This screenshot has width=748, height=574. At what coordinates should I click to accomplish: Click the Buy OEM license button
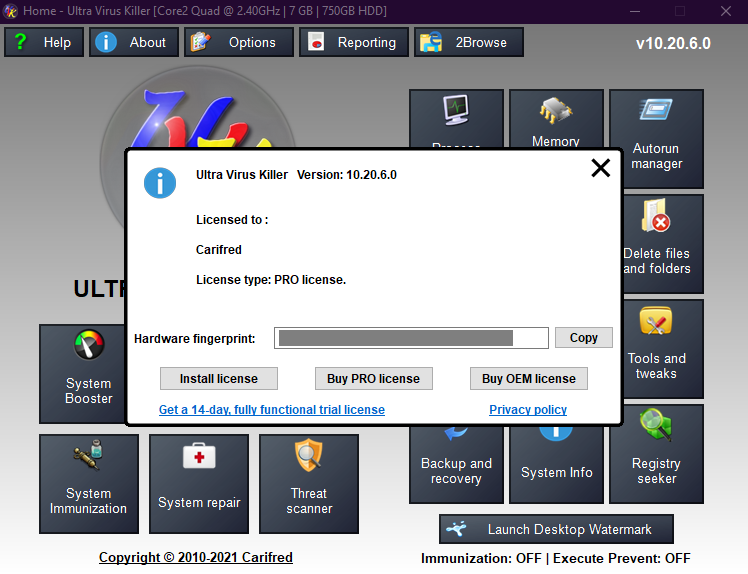(529, 378)
